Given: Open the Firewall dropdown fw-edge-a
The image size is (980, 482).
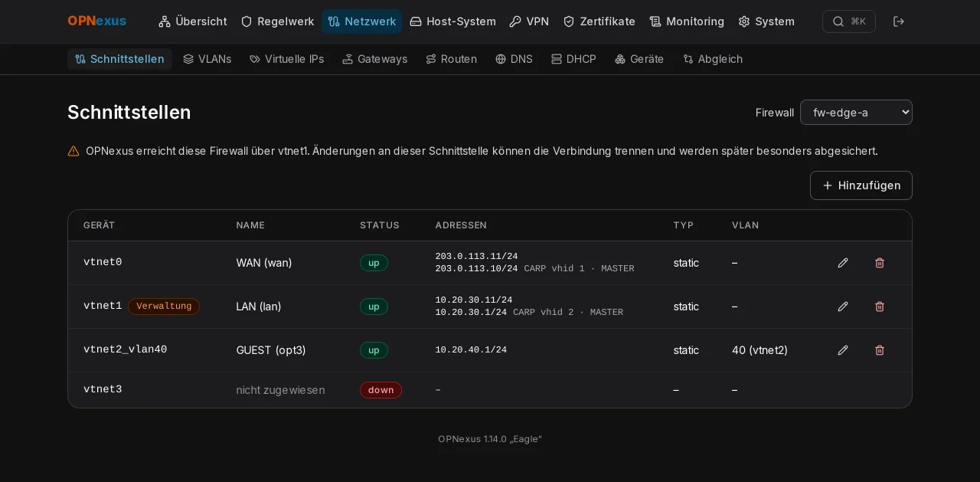Looking at the screenshot, I should 856,113.
